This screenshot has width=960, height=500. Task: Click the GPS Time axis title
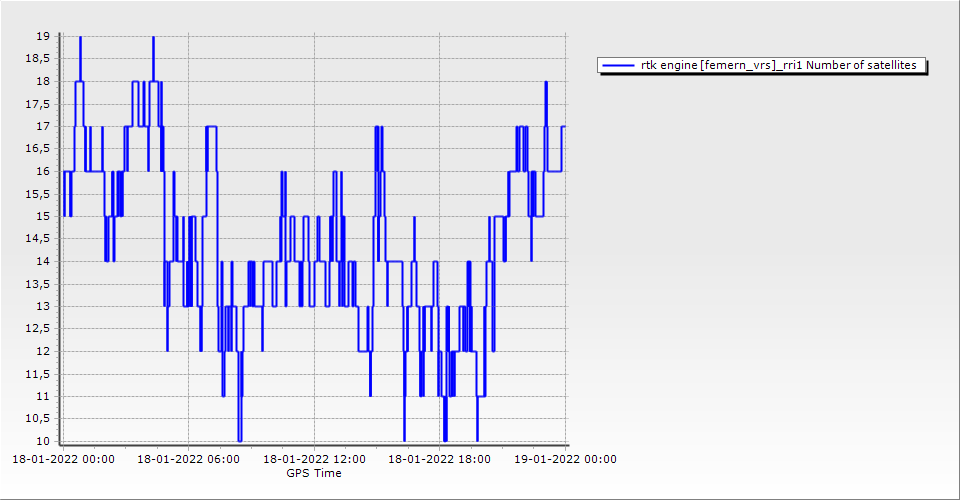pyautogui.click(x=314, y=473)
